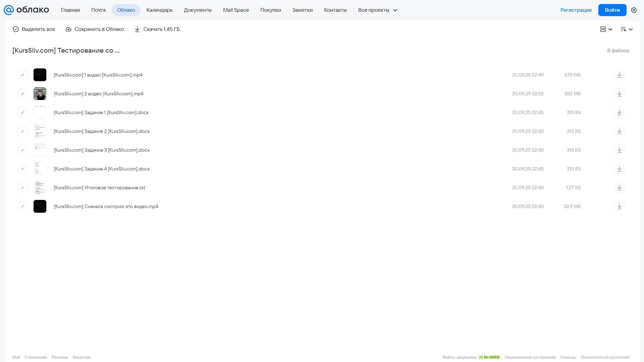Open the Календарь menu item
This screenshot has height=362, width=644.
[x=159, y=10]
